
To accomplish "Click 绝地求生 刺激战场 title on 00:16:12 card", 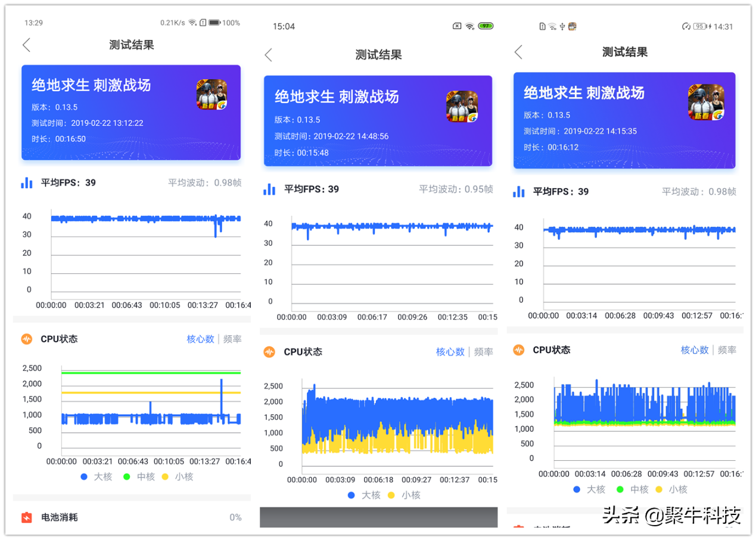I will click(x=584, y=93).
